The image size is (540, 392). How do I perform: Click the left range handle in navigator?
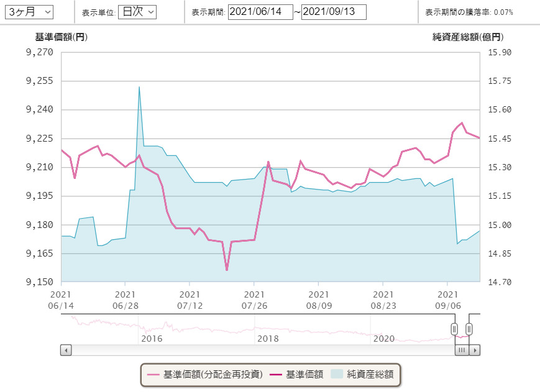pyautogui.click(x=454, y=329)
